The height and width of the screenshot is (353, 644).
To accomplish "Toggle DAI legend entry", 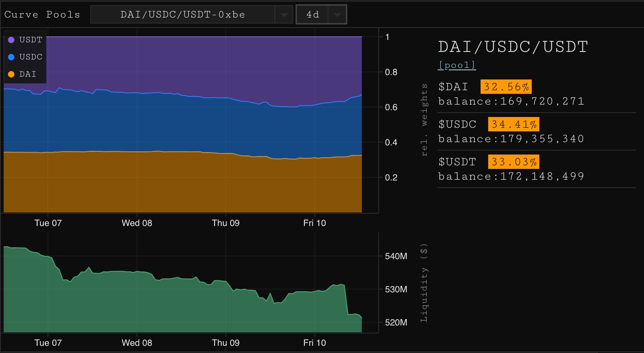I will [x=22, y=74].
